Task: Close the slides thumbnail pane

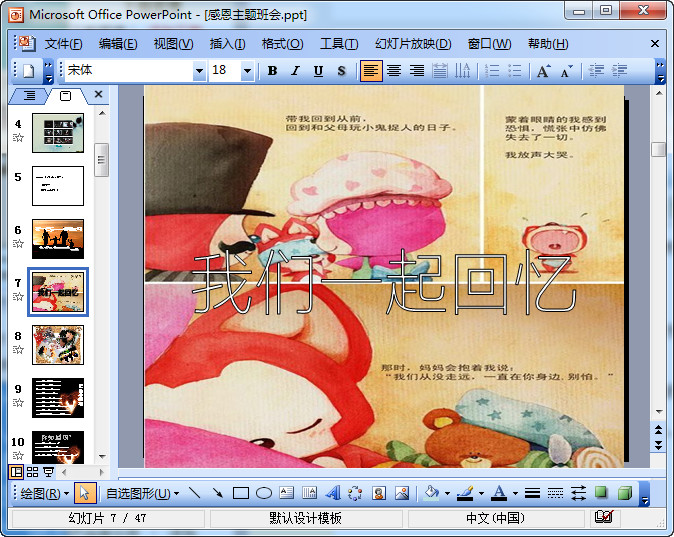Action: pos(98,94)
